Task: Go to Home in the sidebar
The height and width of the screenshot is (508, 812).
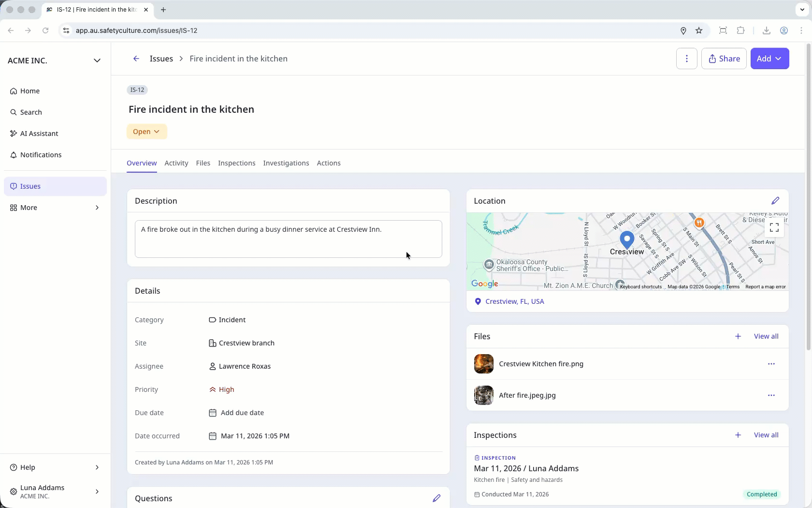Action: click(55, 91)
